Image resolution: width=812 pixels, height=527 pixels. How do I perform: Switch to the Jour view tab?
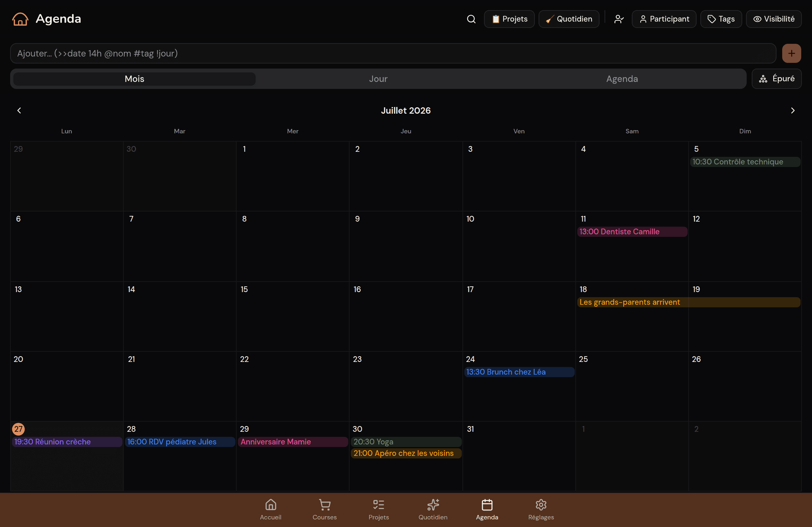(378, 79)
